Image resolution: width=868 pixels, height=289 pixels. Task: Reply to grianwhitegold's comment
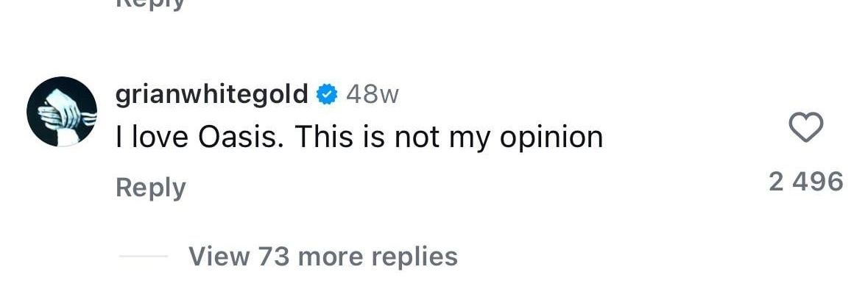(151, 188)
